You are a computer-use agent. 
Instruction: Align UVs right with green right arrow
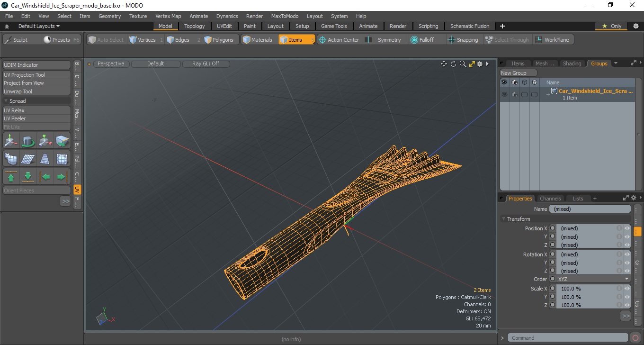click(x=62, y=177)
